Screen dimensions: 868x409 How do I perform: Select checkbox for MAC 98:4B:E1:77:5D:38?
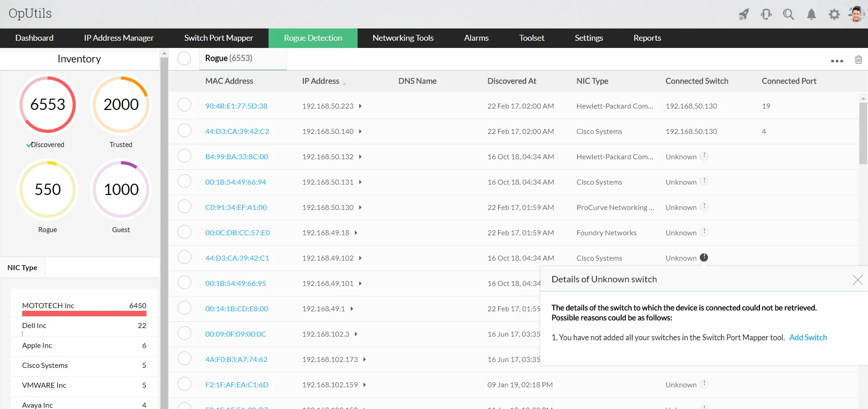point(184,105)
